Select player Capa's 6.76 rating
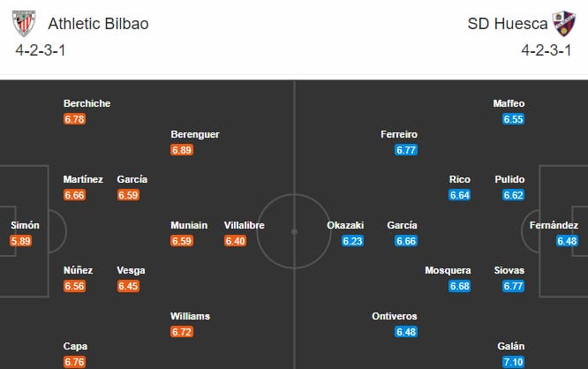Screen dimensions: 588x369 point(75,362)
